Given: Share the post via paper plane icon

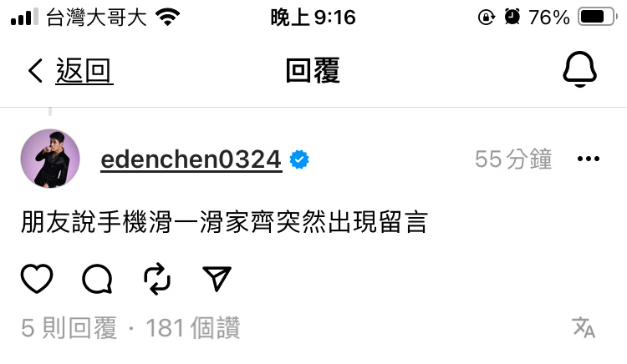Looking at the screenshot, I should tap(217, 278).
